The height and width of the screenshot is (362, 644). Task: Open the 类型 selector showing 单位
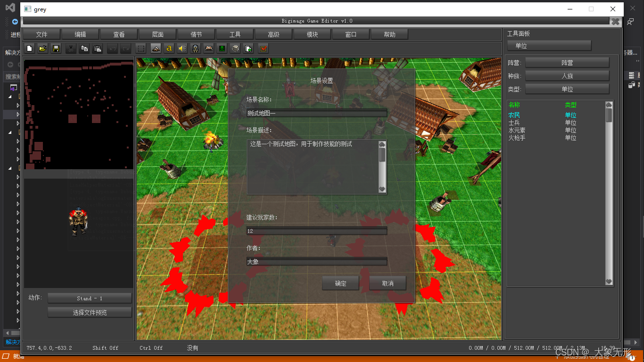[x=567, y=89]
